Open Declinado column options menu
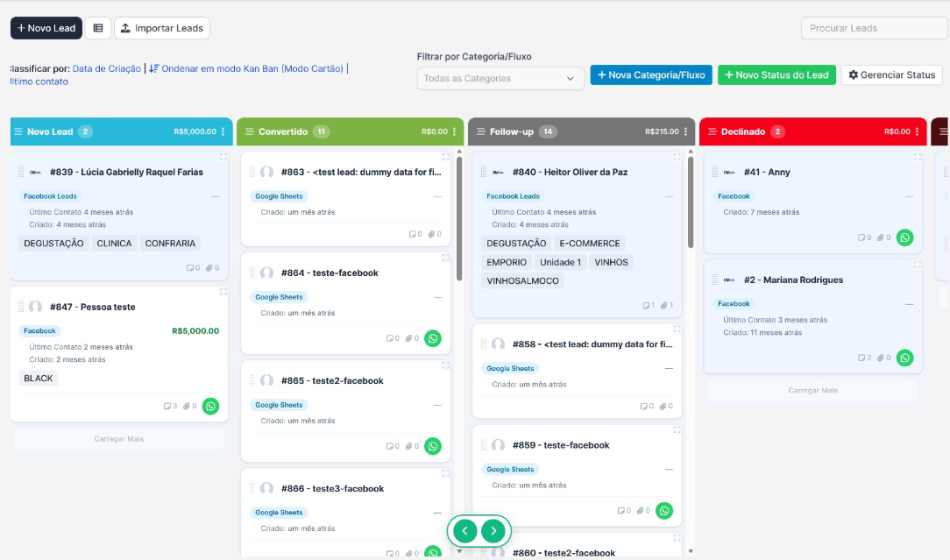This screenshot has width=950, height=560. (918, 131)
